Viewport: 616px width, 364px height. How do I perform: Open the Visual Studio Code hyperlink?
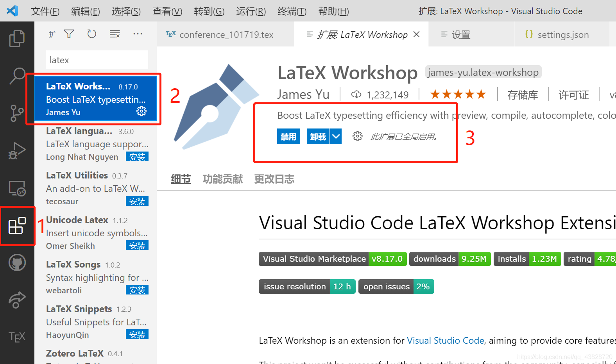click(x=446, y=341)
